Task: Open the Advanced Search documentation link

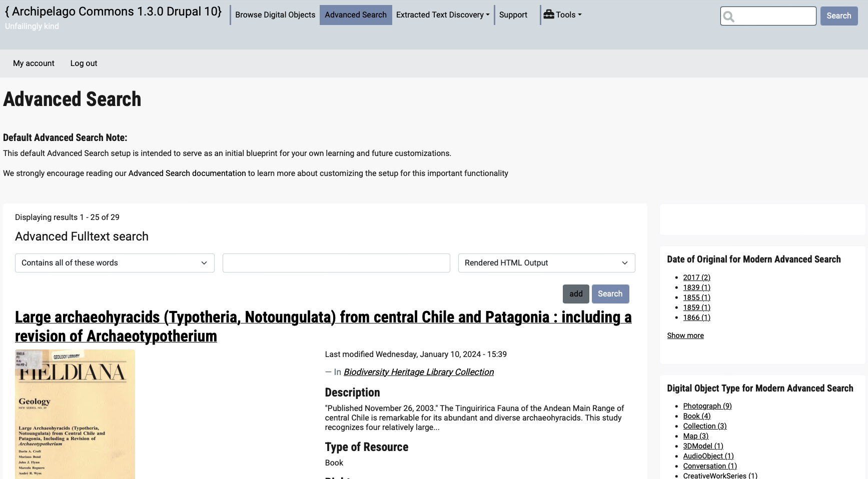Action: (x=187, y=173)
